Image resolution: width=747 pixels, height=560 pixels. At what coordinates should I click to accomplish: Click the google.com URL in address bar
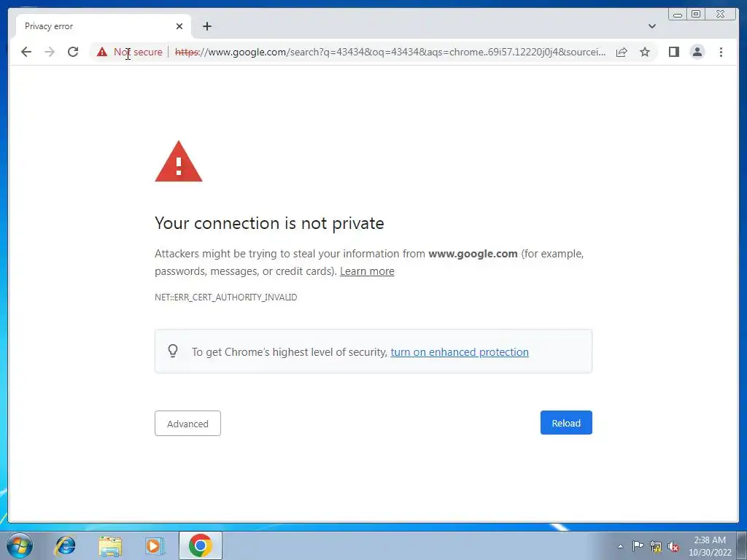(390, 52)
